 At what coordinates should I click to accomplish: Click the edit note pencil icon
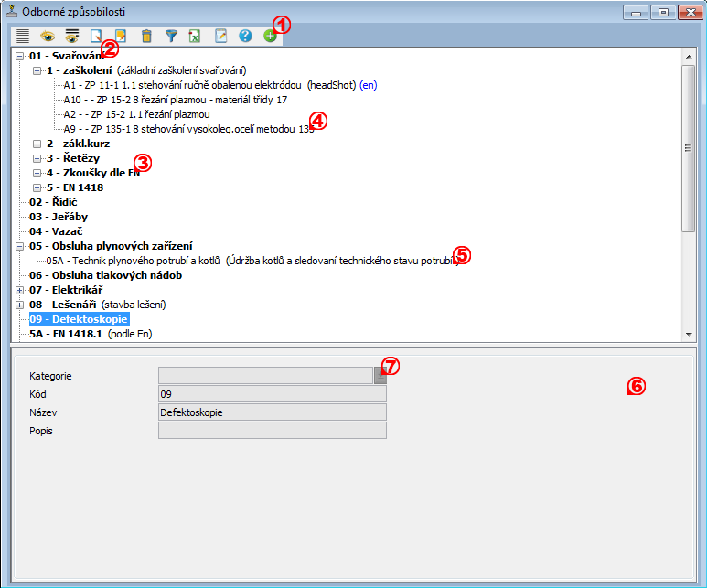pyautogui.click(x=220, y=36)
